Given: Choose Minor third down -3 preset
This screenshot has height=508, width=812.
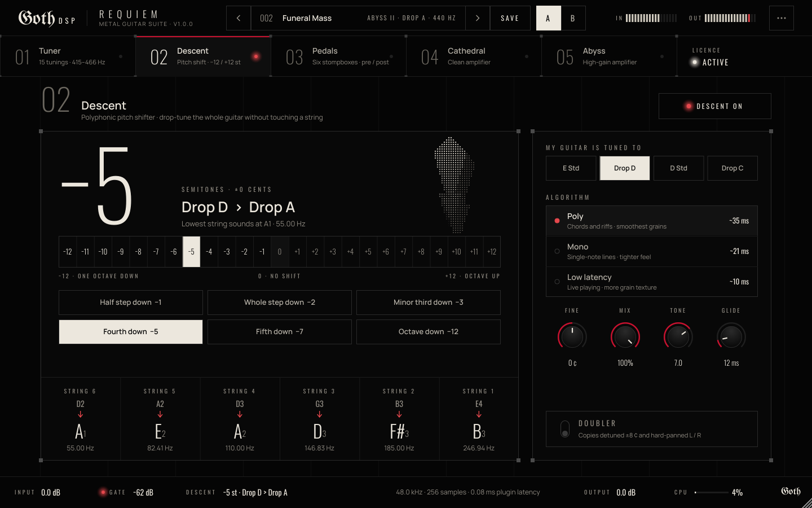Looking at the screenshot, I should click(x=429, y=303).
